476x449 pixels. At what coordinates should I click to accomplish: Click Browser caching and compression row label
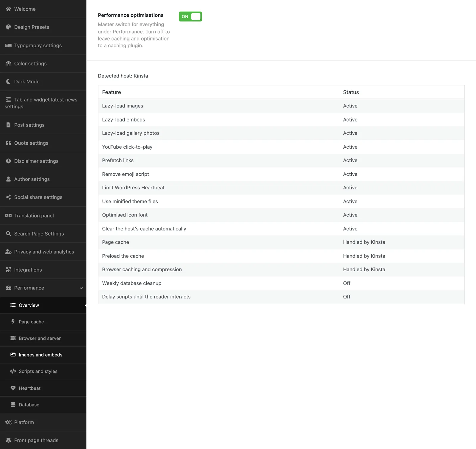tap(142, 269)
